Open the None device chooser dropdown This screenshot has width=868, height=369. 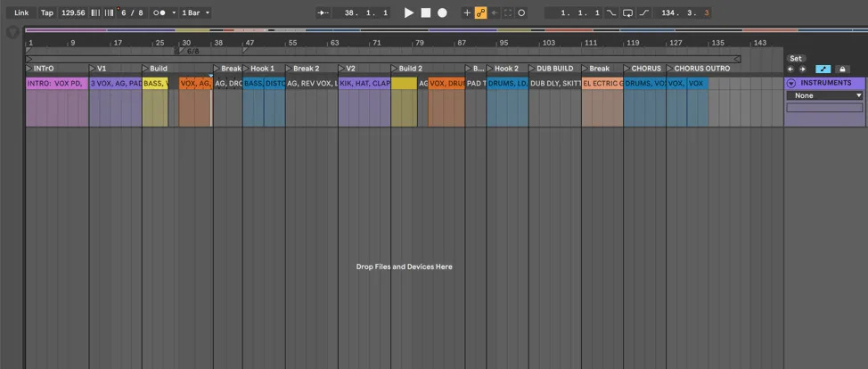tap(825, 96)
